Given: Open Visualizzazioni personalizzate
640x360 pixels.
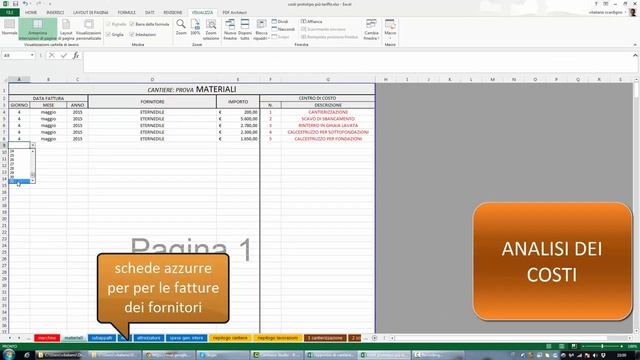Looking at the screenshot, I should coord(89,29).
